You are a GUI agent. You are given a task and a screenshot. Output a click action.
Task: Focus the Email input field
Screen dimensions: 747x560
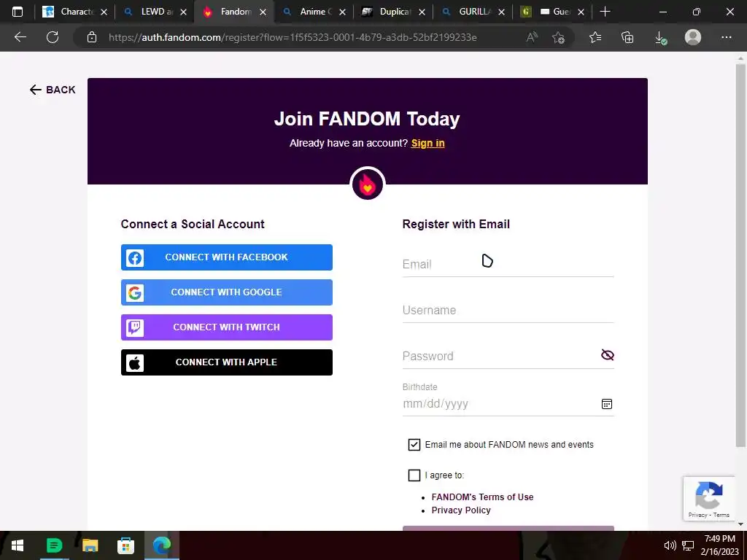508,264
